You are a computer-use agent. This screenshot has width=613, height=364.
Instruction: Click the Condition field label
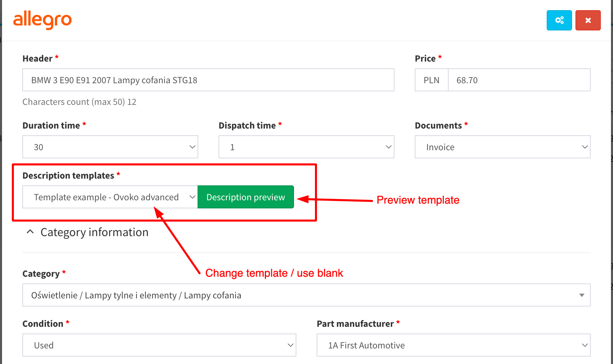pyautogui.click(x=43, y=324)
